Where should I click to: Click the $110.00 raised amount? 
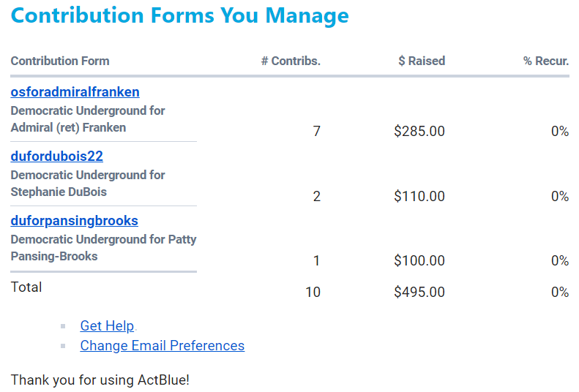(x=419, y=196)
